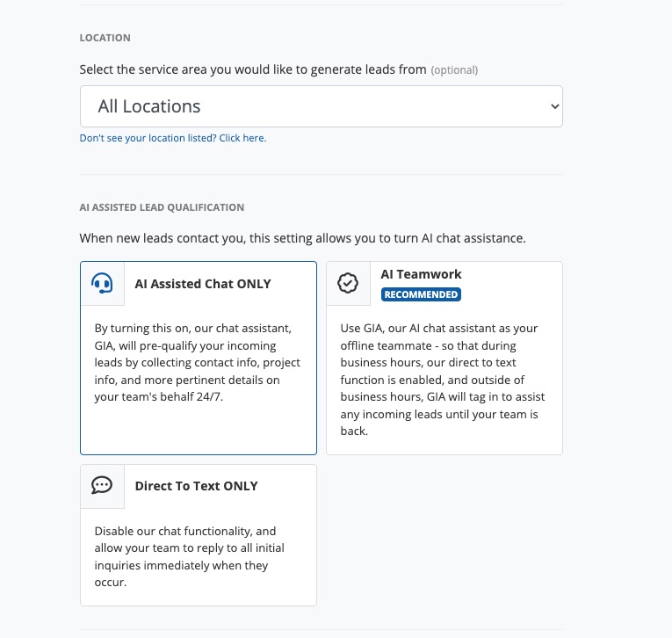Select the AI Assisted Chat ONLY option title
Viewport: 672px width, 638px height.
coord(202,284)
